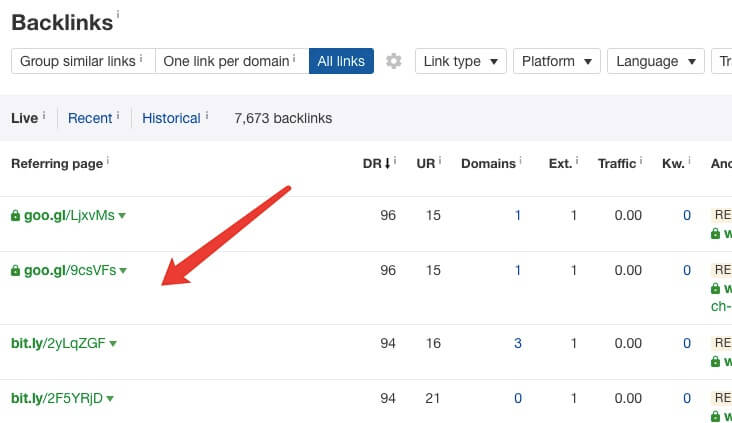The width and height of the screenshot is (732, 423).
Task: Open the Platform dropdown
Action: coord(557,61)
